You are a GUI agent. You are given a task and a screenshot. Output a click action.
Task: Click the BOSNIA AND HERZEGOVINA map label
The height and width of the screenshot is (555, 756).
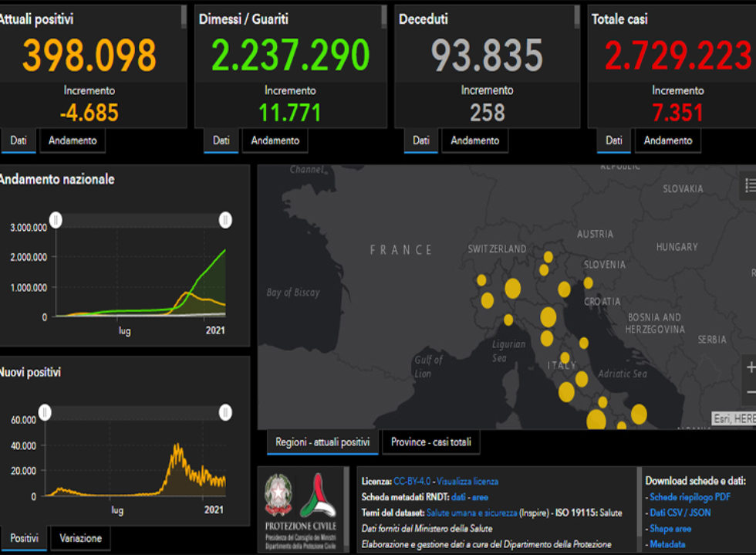click(x=655, y=323)
